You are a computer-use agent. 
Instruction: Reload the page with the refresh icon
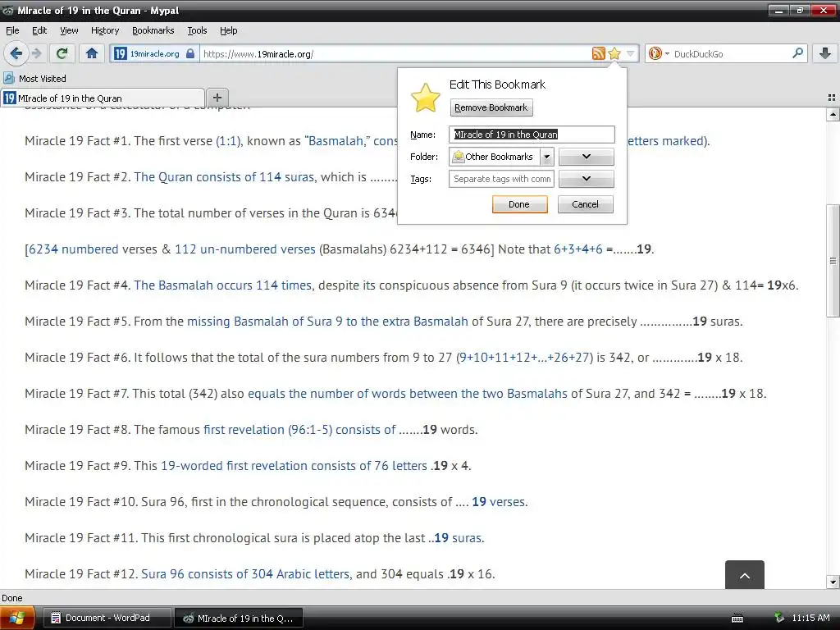point(62,53)
